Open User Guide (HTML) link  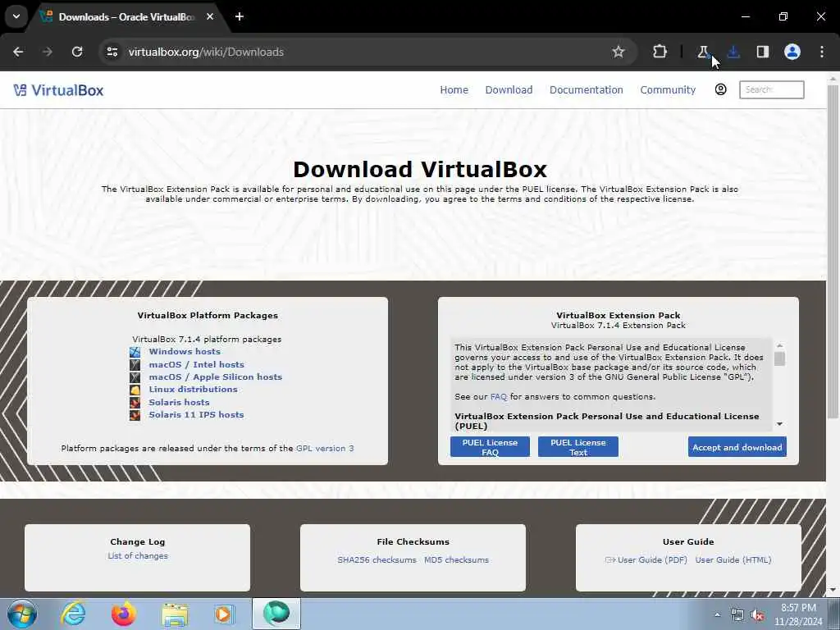click(x=733, y=559)
